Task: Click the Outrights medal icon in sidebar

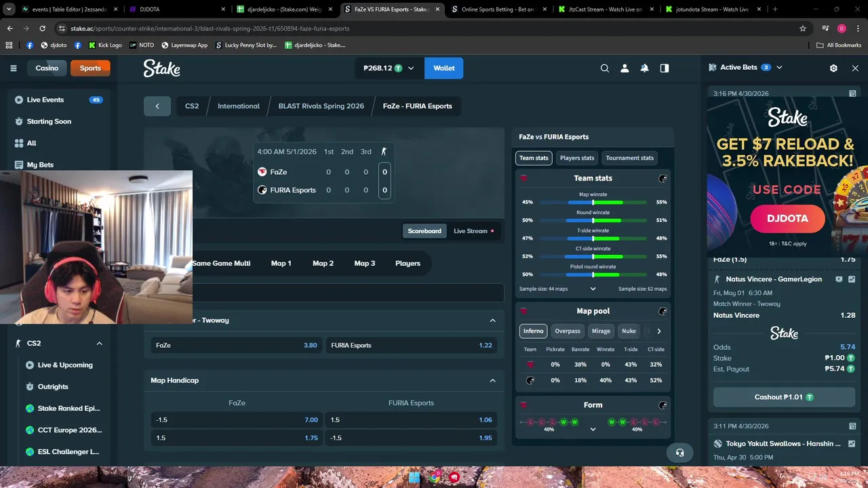Action: (30, 386)
